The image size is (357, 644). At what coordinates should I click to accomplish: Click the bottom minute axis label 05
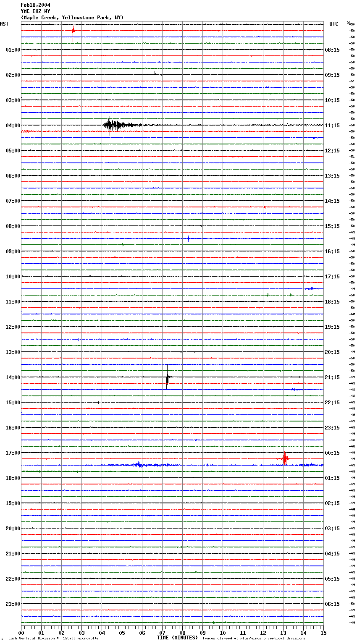pos(122,633)
